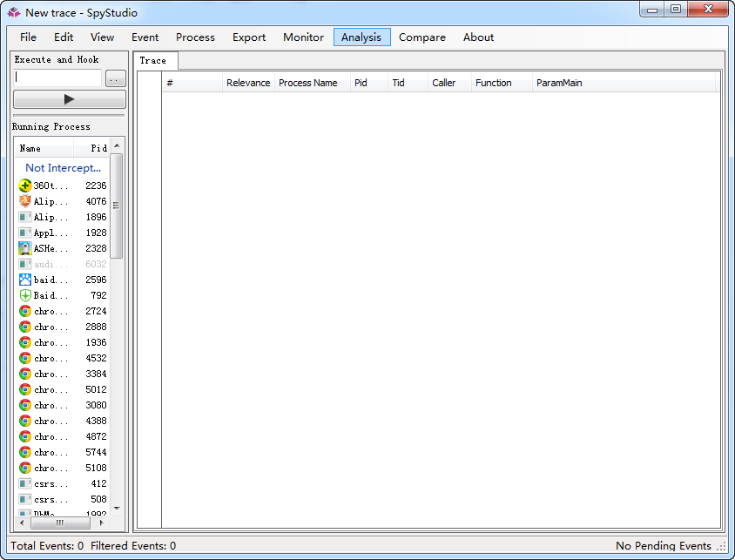This screenshot has height=560, width=735.
Task: Open the View menu
Action: tap(102, 37)
